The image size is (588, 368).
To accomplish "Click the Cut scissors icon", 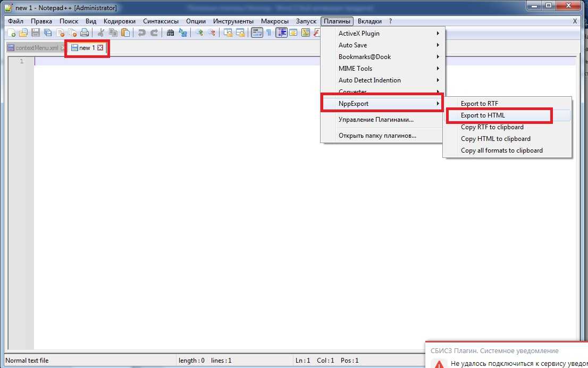I will (x=101, y=33).
